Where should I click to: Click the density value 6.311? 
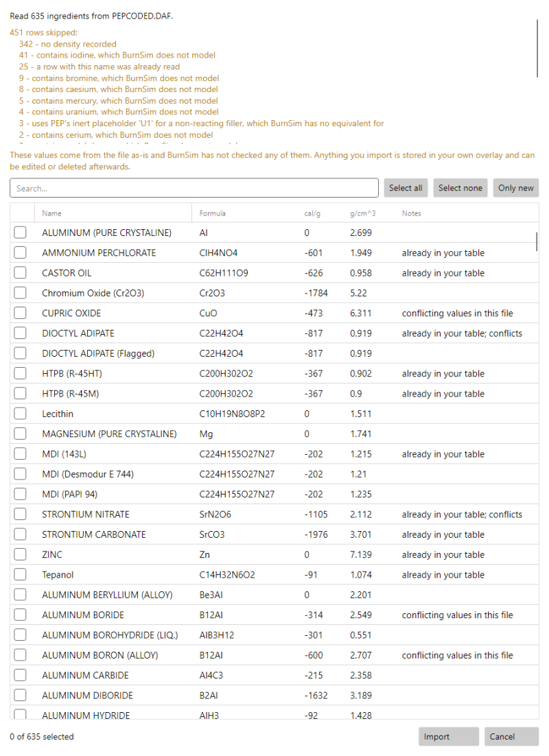(x=361, y=313)
